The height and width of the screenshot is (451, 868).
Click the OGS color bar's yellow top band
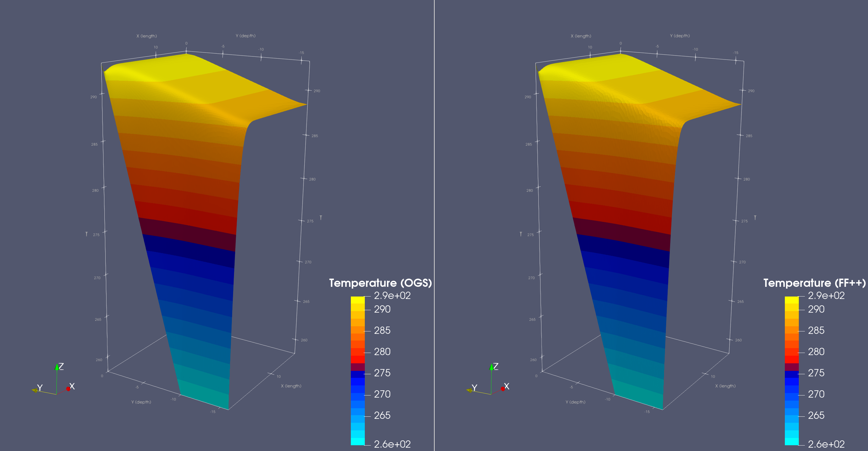[358, 300]
